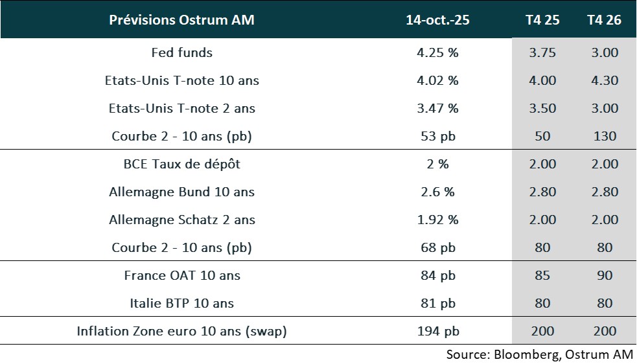Select "Etats-Unis T-note 10 ans" row label
This screenshot has height=364, width=637.
click(181, 81)
